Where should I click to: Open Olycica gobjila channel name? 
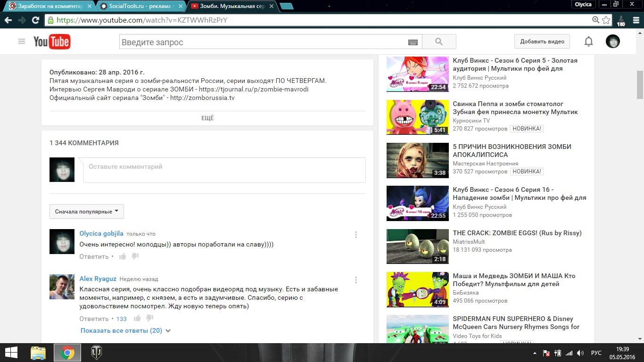click(x=101, y=233)
